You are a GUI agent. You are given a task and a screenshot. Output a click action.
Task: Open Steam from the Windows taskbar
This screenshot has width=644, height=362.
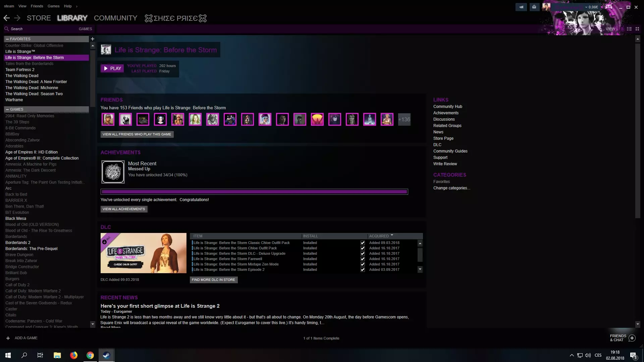106,355
